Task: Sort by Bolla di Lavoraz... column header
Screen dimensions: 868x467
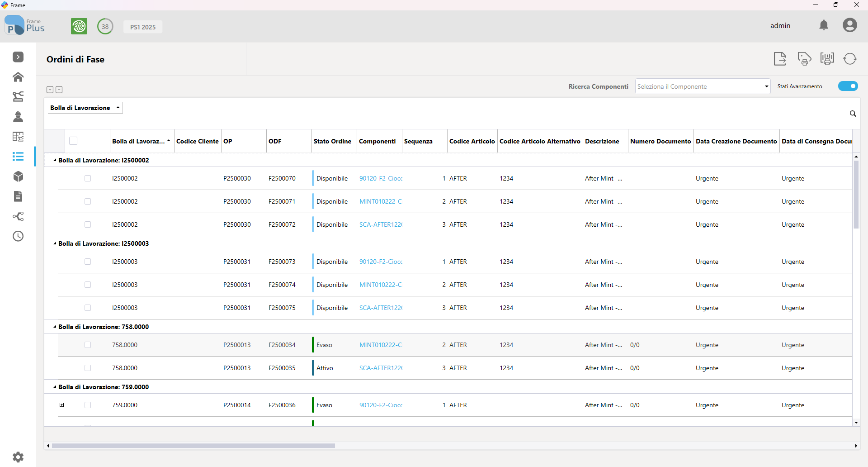Action: tap(142, 141)
